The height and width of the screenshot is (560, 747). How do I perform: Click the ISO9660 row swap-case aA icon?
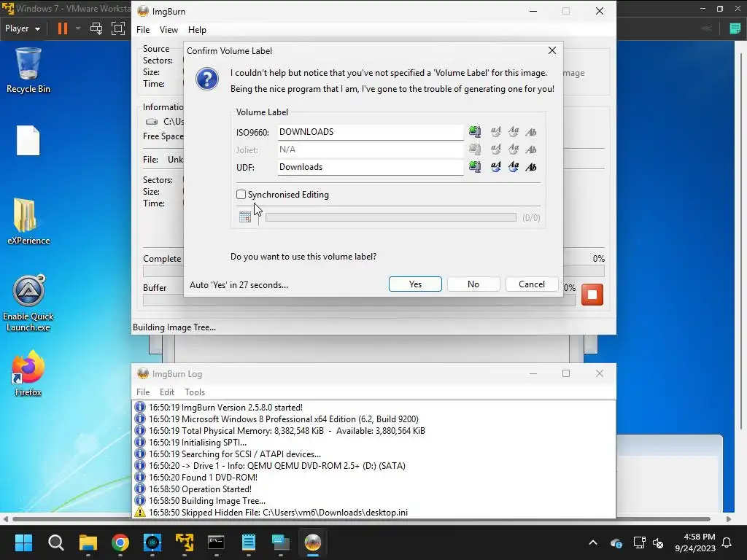[496, 132]
